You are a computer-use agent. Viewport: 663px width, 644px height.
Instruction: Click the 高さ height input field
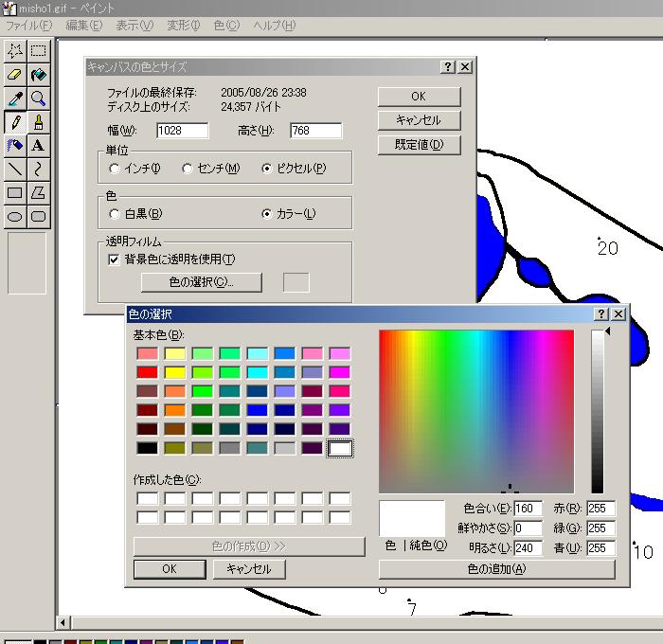[315, 131]
